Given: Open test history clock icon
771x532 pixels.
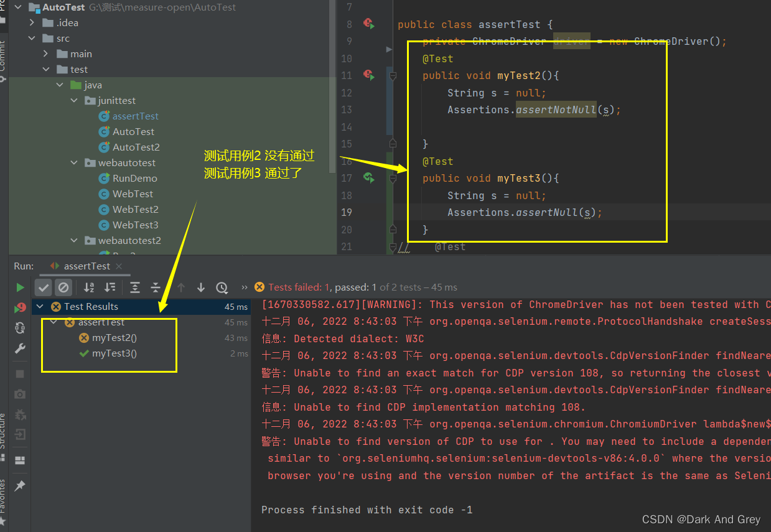Looking at the screenshot, I should (x=222, y=287).
